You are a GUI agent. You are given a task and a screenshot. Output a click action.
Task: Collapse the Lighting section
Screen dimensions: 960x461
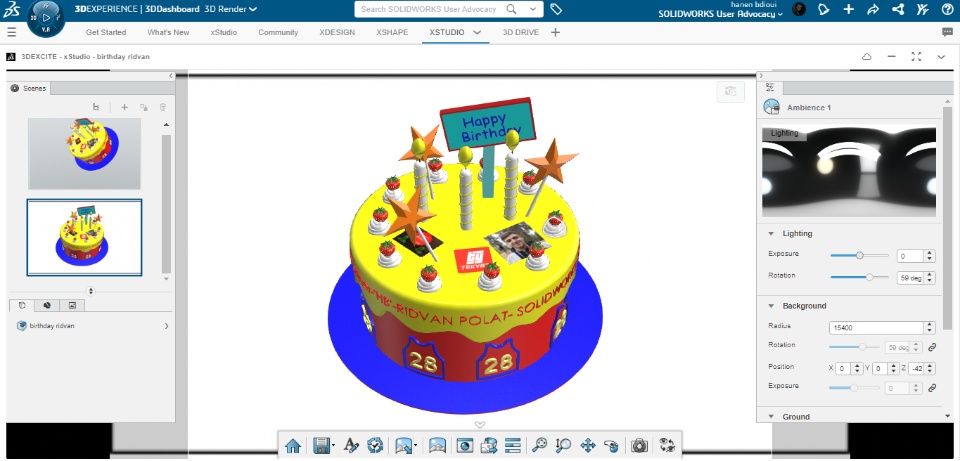(771, 233)
